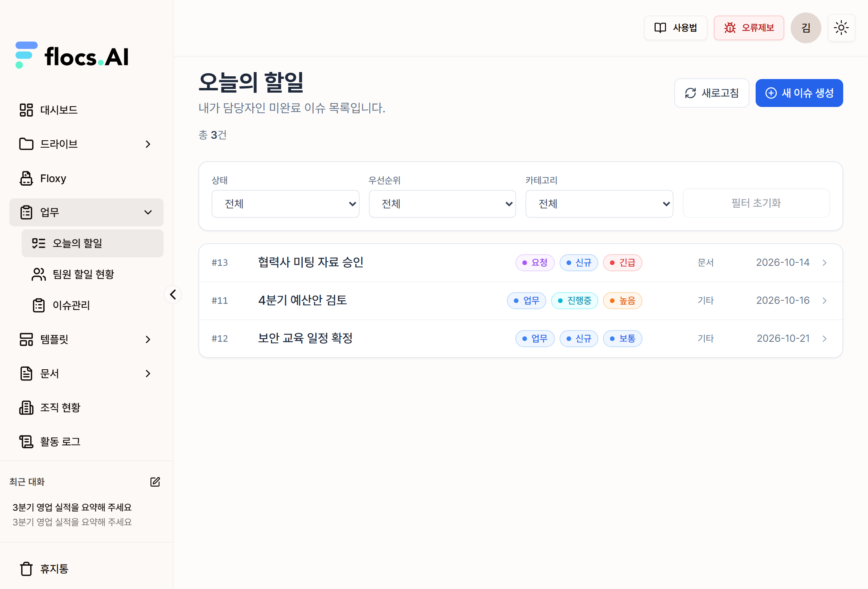The image size is (868, 589).
Task: Toggle the light/dark theme sun icon
Action: (841, 28)
